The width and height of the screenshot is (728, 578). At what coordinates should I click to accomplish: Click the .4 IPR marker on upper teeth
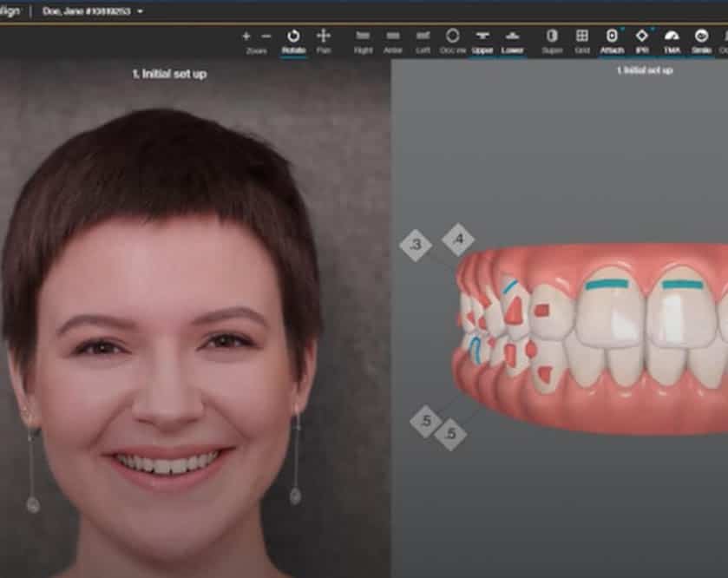(x=458, y=239)
